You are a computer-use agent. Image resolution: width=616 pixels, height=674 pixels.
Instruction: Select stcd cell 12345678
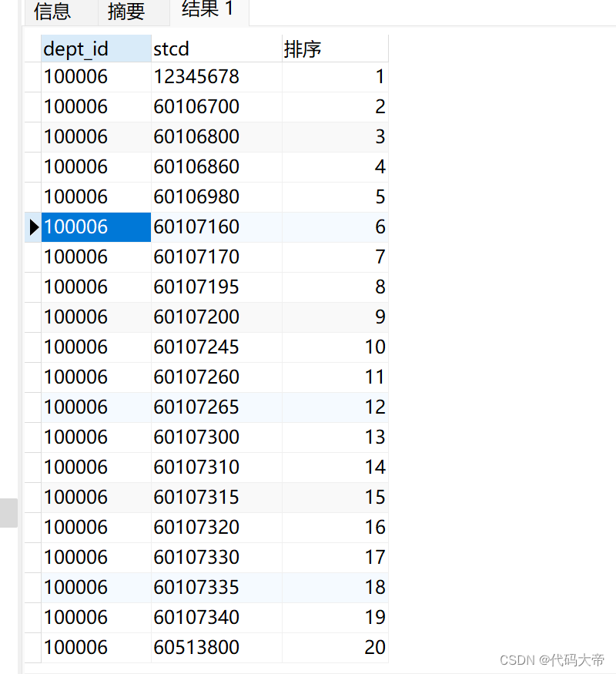pos(216,77)
